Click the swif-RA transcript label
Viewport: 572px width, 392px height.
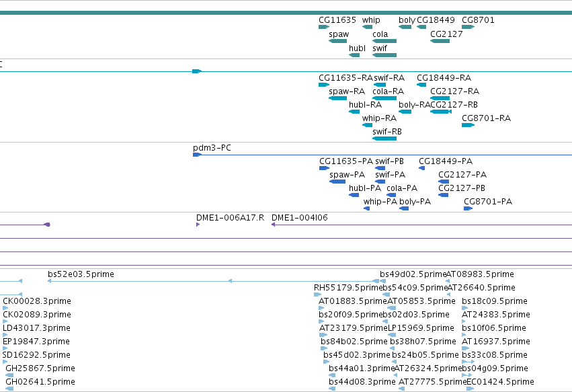[x=389, y=78]
